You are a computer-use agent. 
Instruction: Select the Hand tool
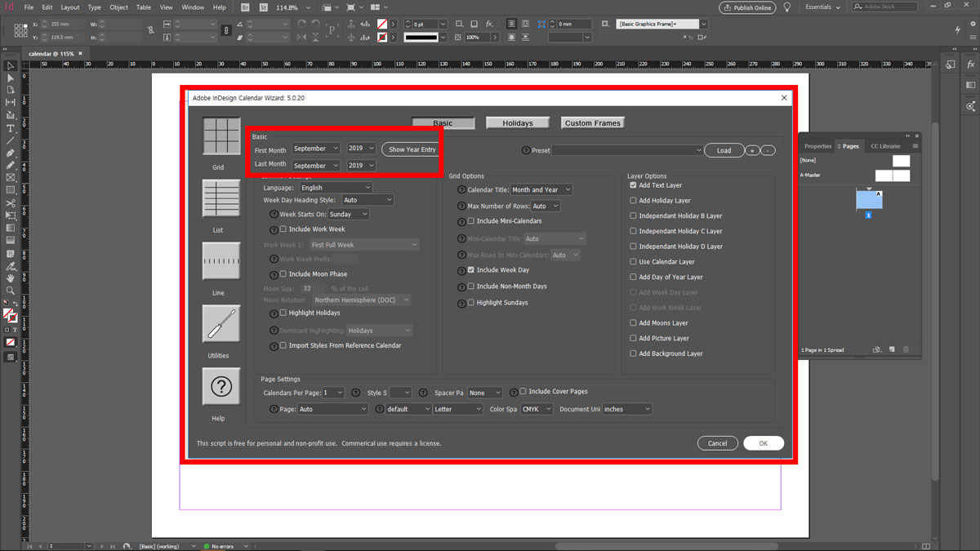tap(11, 278)
